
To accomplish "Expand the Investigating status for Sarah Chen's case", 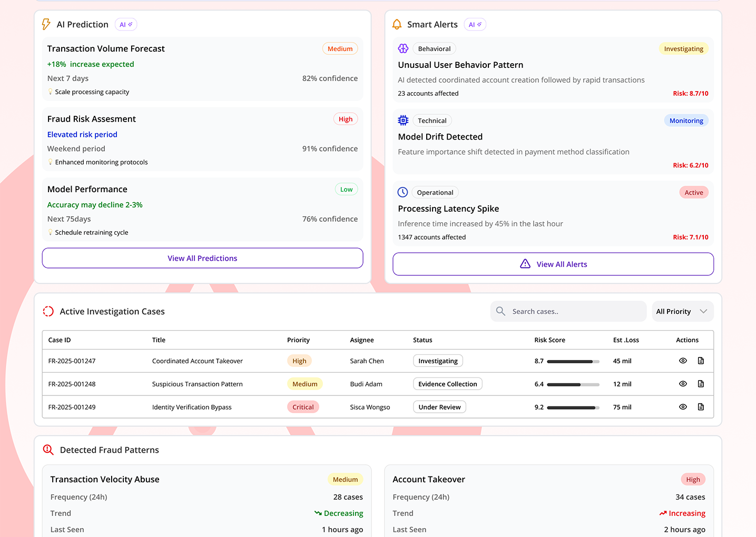I will coord(438,361).
